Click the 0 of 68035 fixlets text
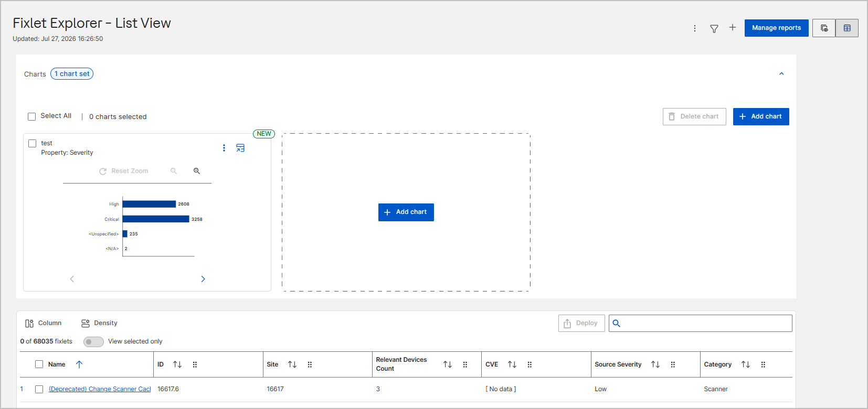This screenshot has width=868, height=409. point(46,341)
